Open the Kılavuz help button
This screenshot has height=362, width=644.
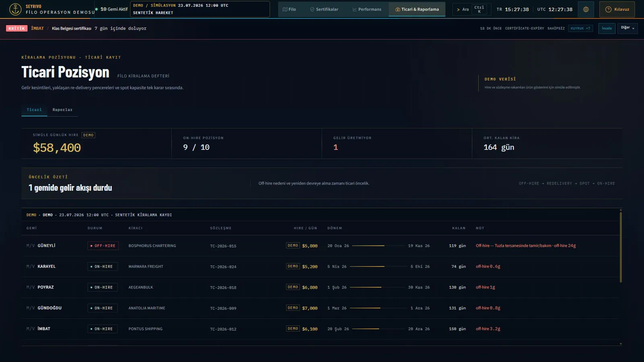click(617, 9)
